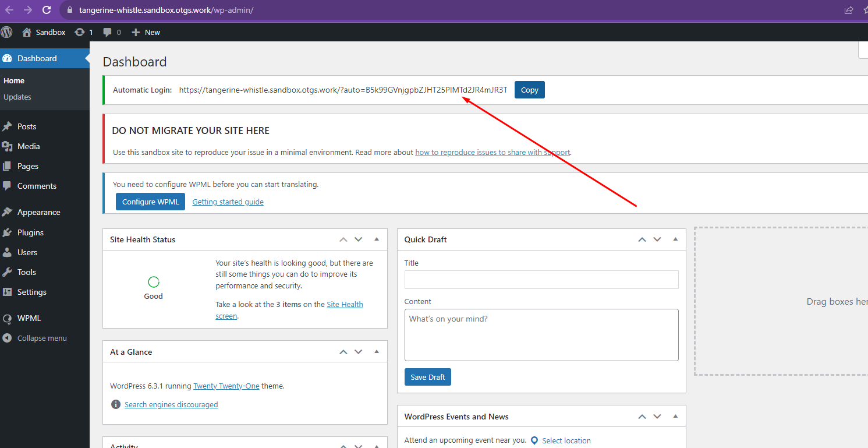
Task: Click the Configure WPML button
Action: [150, 202]
